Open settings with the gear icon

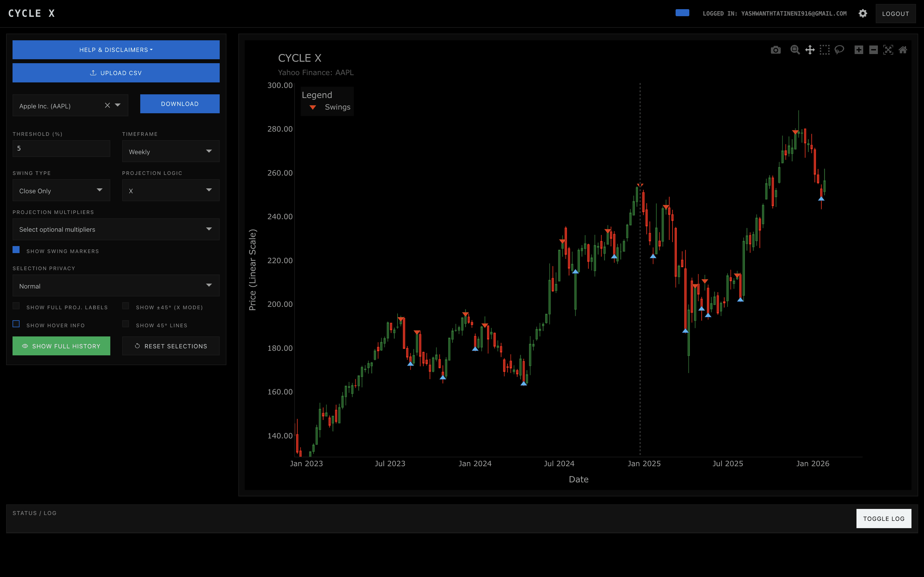click(x=863, y=14)
